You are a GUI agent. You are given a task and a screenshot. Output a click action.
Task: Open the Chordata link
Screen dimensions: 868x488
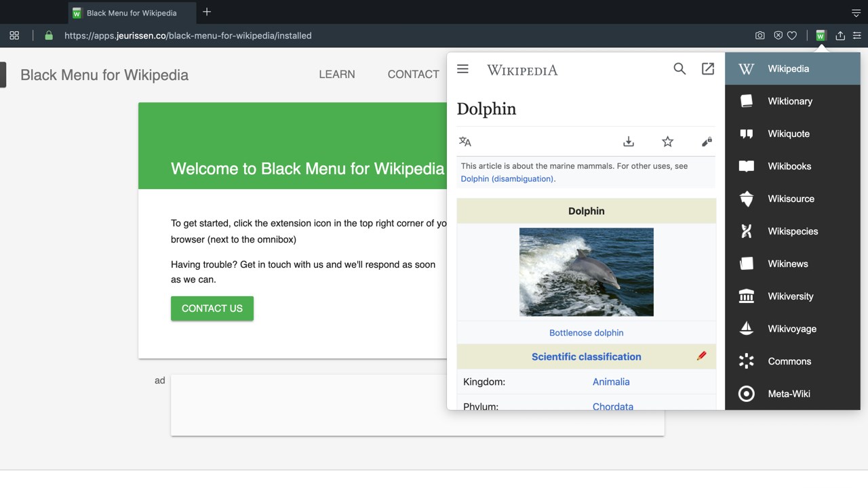point(613,407)
